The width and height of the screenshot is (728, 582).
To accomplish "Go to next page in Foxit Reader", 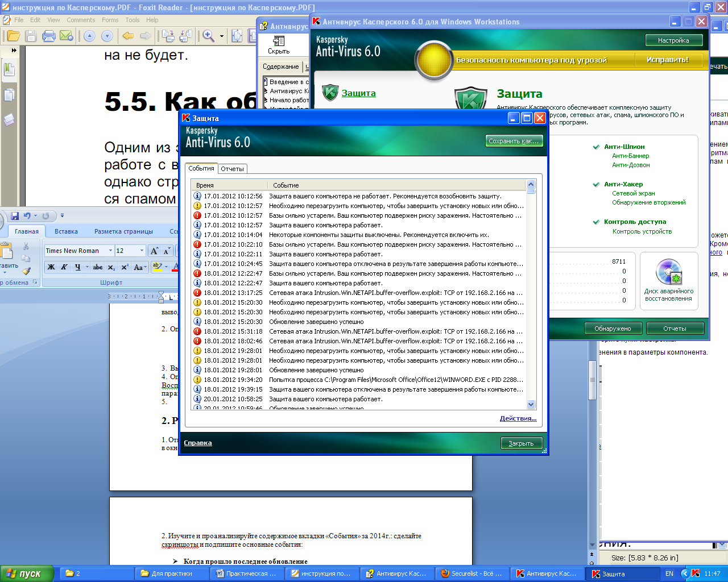I will coord(107,36).
